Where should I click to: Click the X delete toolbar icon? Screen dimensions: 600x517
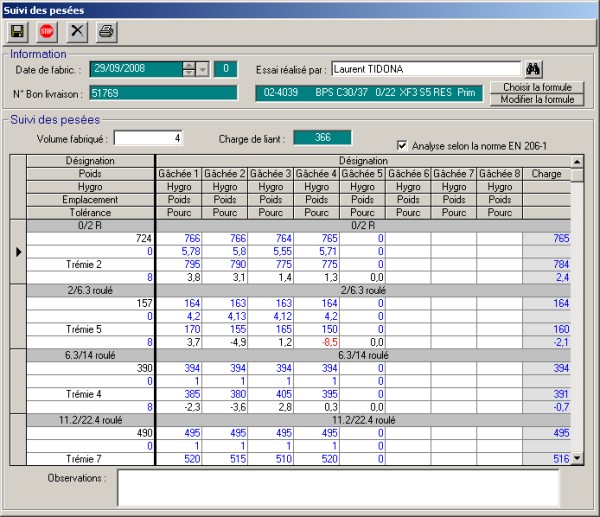tap(76, 32)
